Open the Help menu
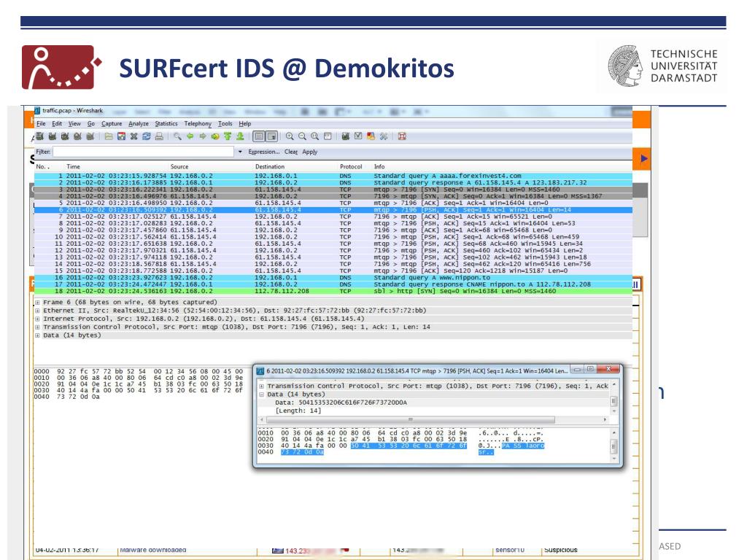This screenshot has width=747, height=560. tap(245, 124)
